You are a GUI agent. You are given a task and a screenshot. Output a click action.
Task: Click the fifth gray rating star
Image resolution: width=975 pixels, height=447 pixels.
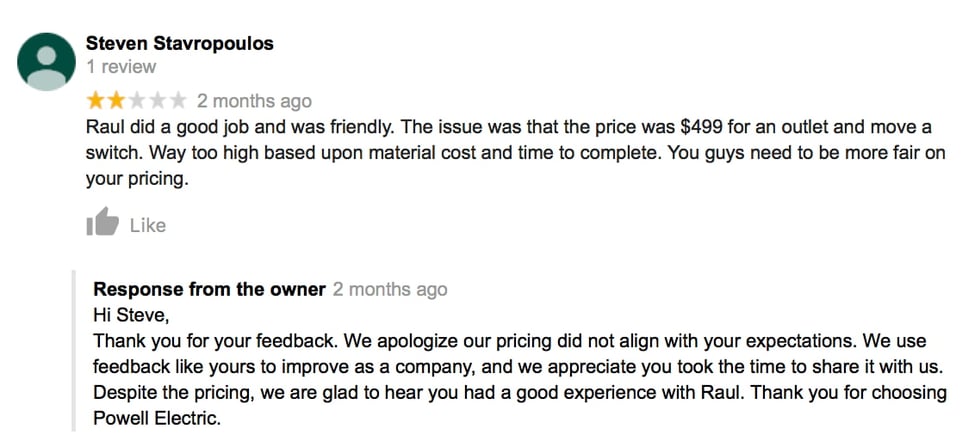[178, 100]
